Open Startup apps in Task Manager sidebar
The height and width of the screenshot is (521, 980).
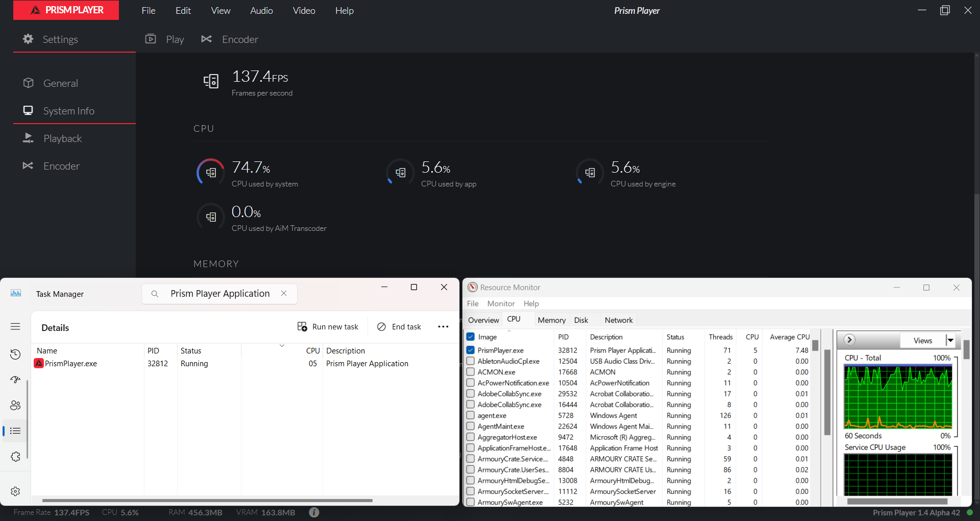(15, 380)
